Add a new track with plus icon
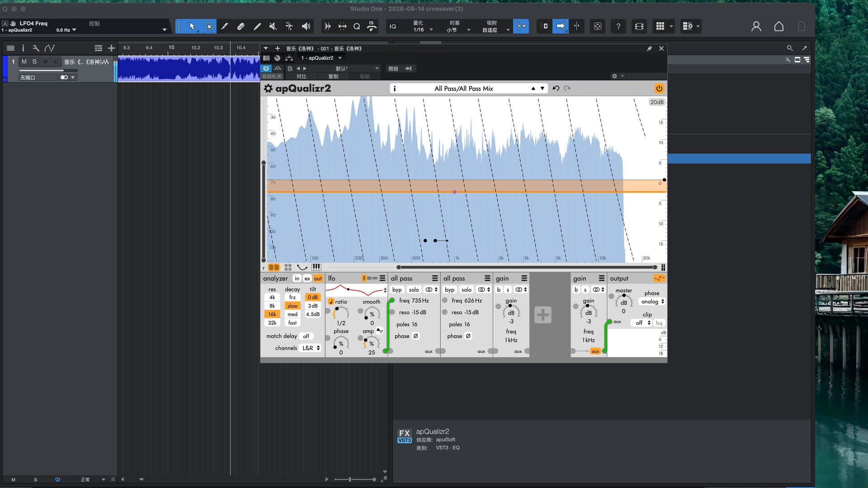This screenshot has height=488, width=868. [111, 48]
